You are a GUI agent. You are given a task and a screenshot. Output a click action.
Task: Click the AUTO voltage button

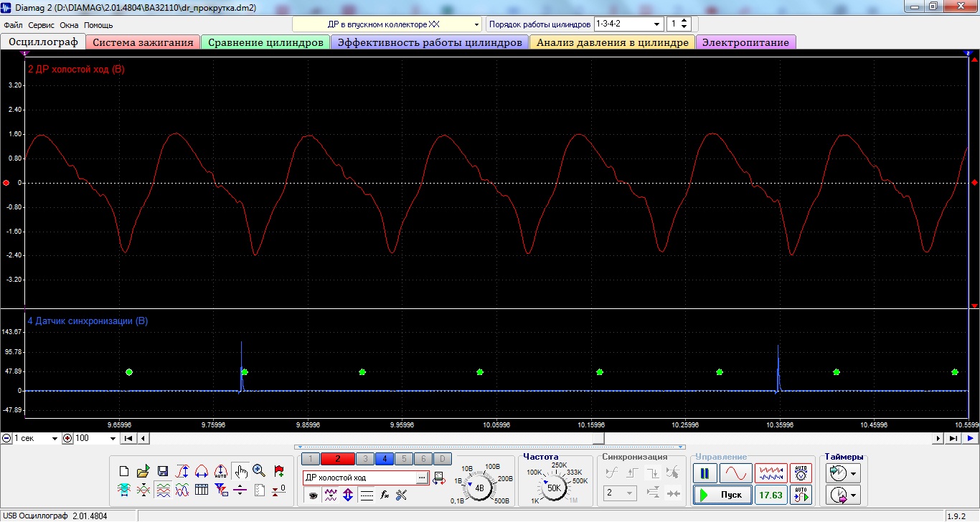click(801, 473)
